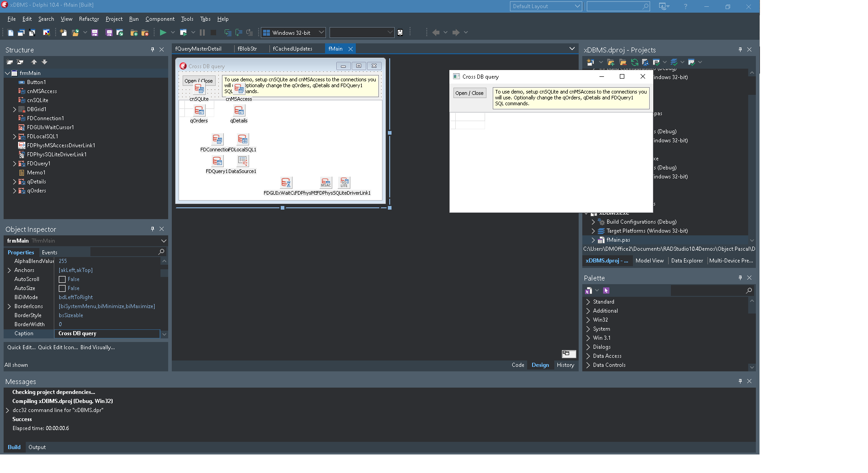This screenshot has width=868, height=473.
Task: Click Remove File from Project folder icon
Action: 145,33
